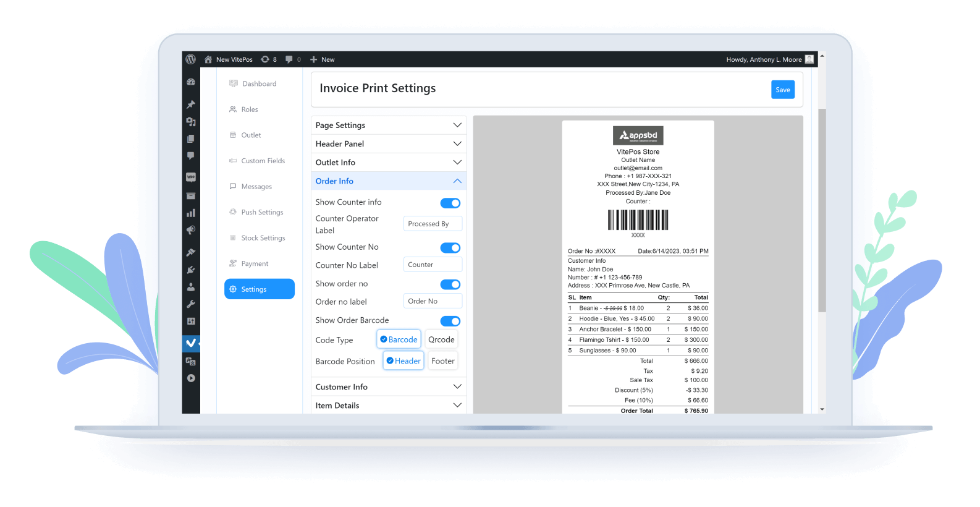Expand the Customer Info section

coord(389,386)
